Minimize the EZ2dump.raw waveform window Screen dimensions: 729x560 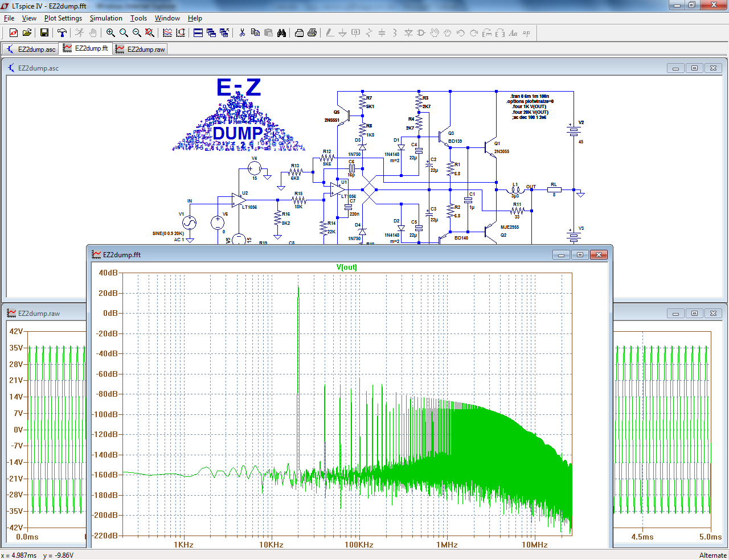point(675,314)
